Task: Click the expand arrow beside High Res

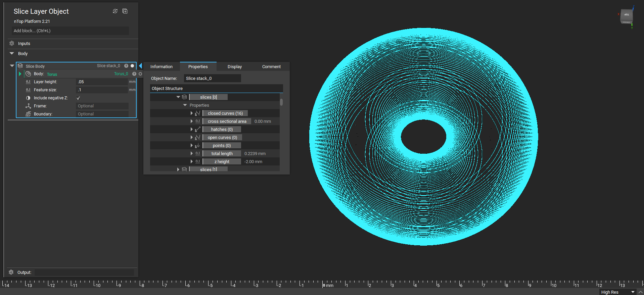Action: tap(640, 292)
